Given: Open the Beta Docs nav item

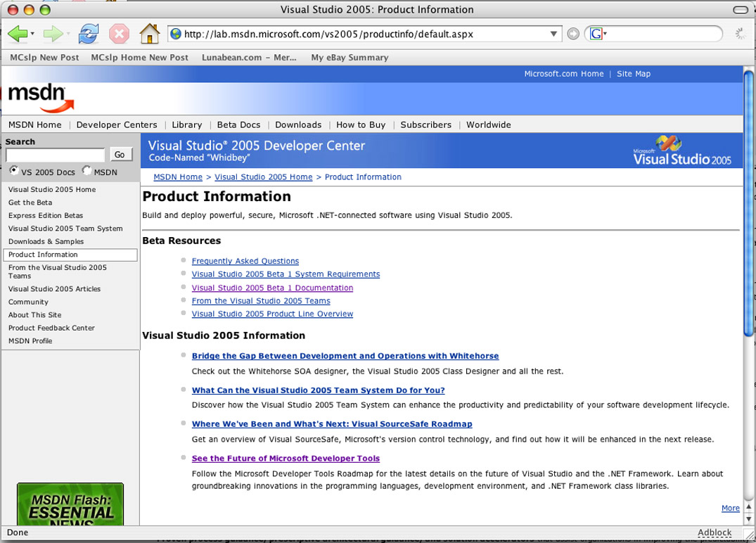Looking at the screenshot, I should (238, 125).
